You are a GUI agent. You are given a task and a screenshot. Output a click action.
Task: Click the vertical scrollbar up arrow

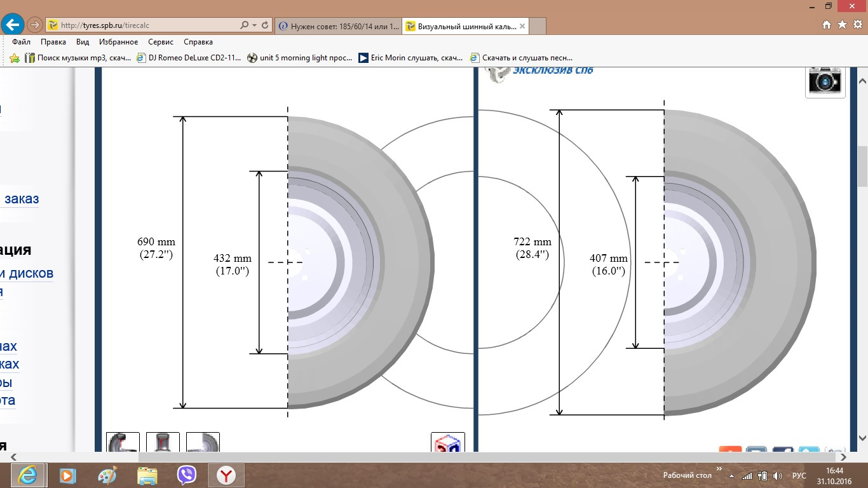point(862,82)
